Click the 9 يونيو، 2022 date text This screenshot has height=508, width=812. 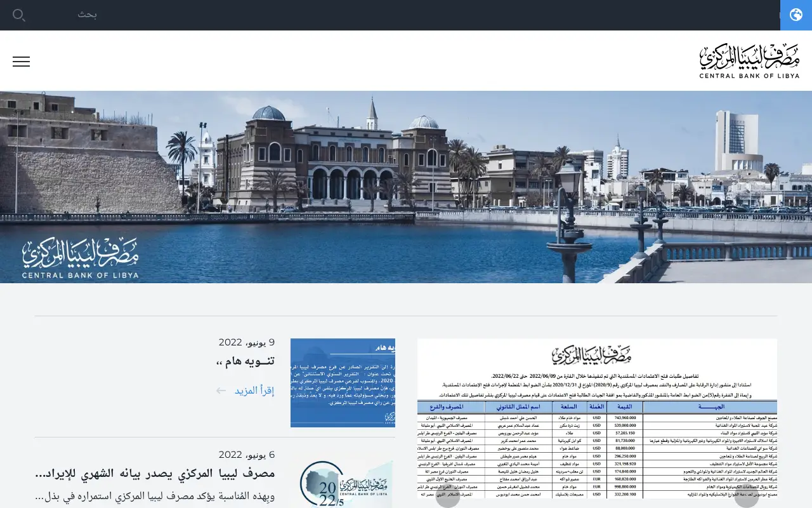click(x=247, y=343)
